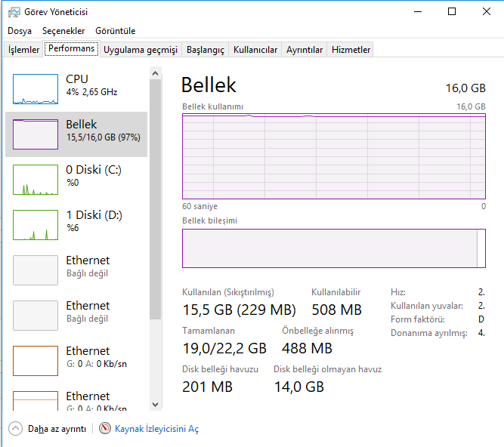Open the 0 Diski (C:) performance view
504x447 pixels.
36,180
